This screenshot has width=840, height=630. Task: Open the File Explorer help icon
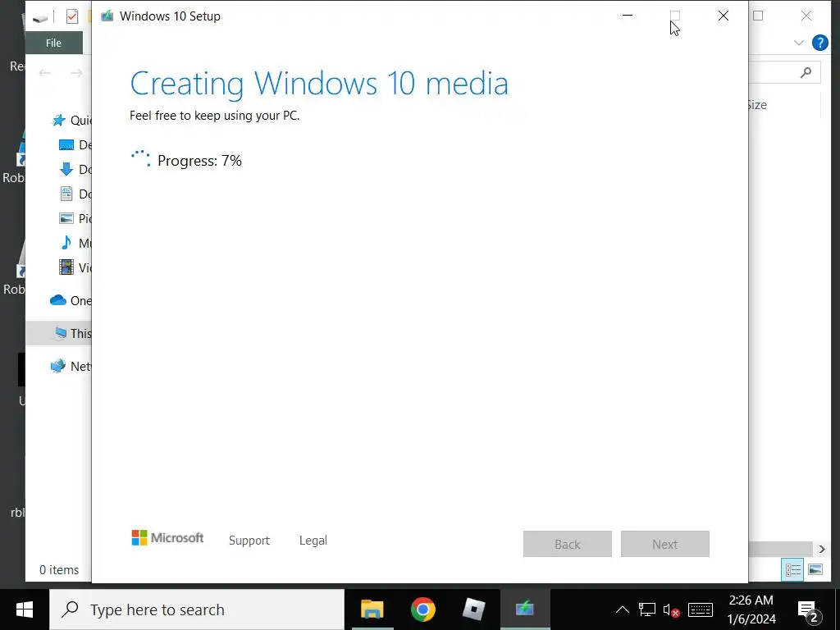point(819,43)
